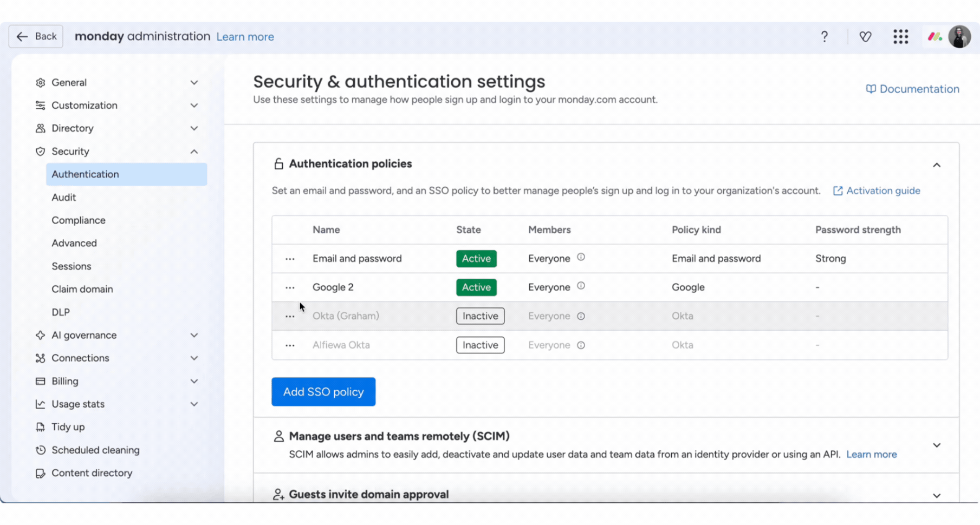
Task: Click the Customization sliders icon
Action: [x=40, y=105]
